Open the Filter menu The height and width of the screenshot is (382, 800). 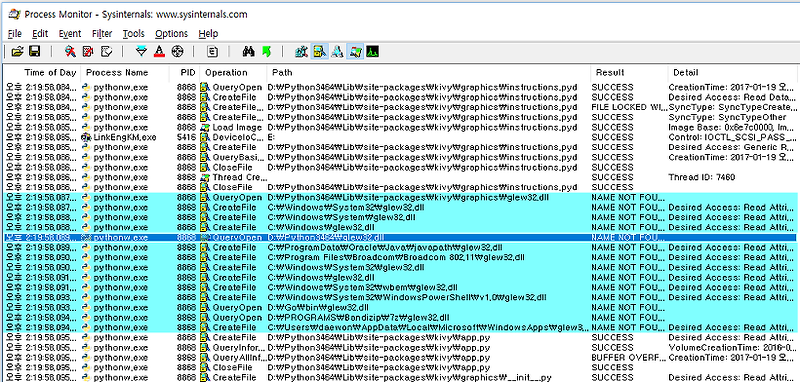point(102,34)
